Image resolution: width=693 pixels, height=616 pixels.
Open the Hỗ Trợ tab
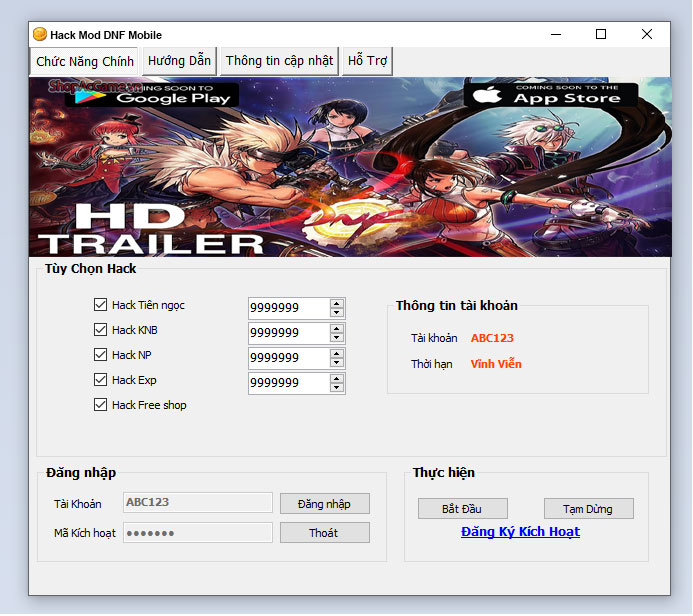coord(367,61)
